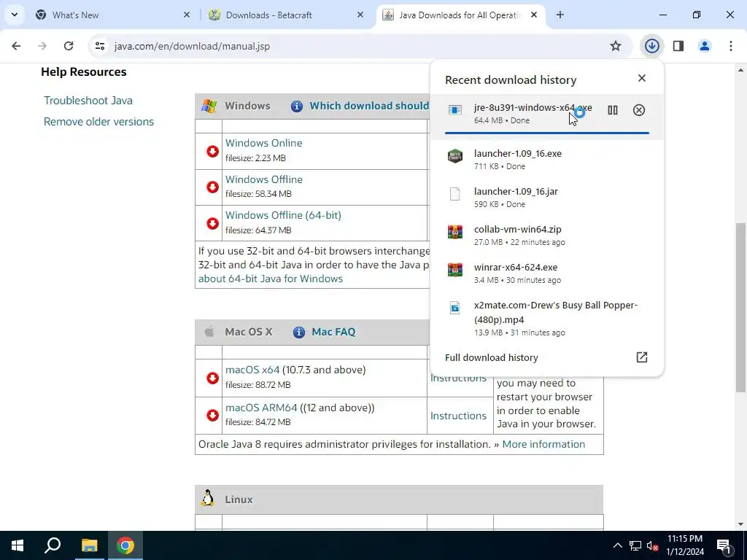747x560 pixels.
Task: Click red download icon for macOS ARM64
Action: [212, 415]
